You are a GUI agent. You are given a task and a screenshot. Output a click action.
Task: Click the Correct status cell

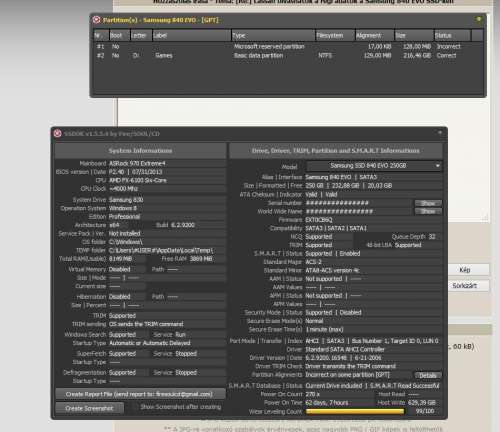coord(447,56)
